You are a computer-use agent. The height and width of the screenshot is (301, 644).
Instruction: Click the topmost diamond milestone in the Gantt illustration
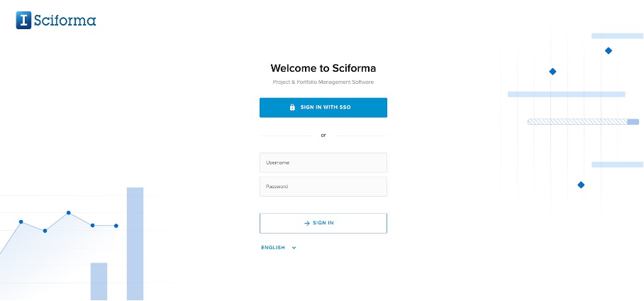(x=609, y=50)
